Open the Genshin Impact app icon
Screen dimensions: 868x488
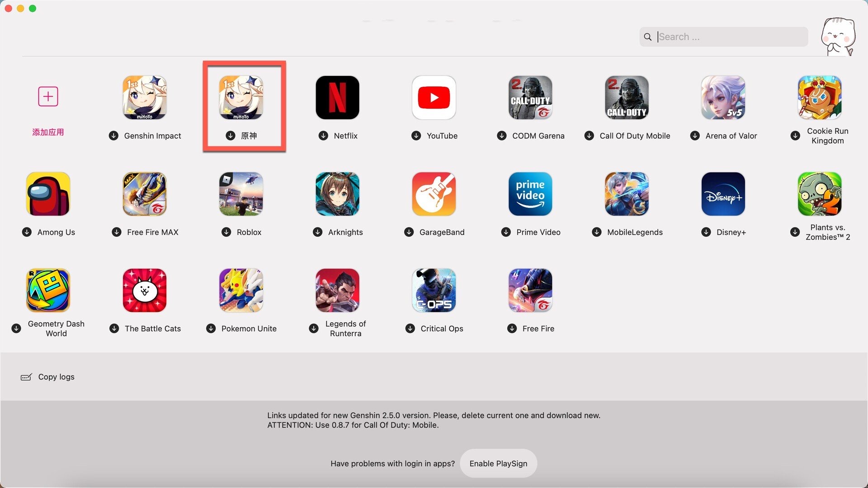(145, 97)
